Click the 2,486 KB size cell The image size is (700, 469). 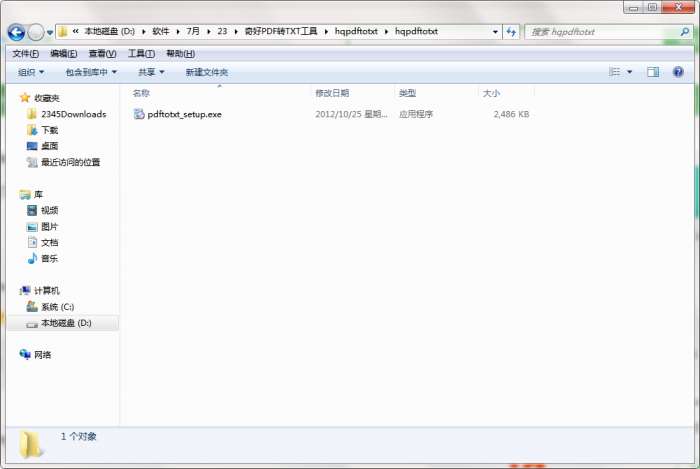pyautogui.click(x=511, y=114)
